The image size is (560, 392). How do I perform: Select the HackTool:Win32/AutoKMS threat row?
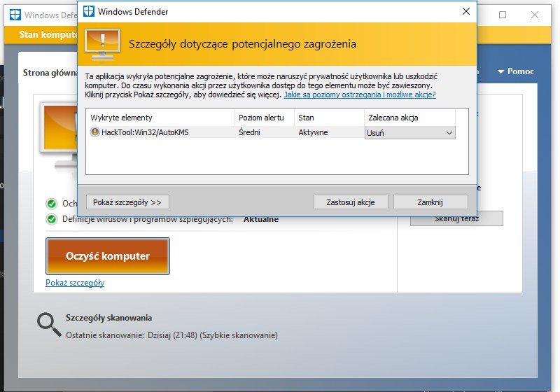(x=270, y=132)
